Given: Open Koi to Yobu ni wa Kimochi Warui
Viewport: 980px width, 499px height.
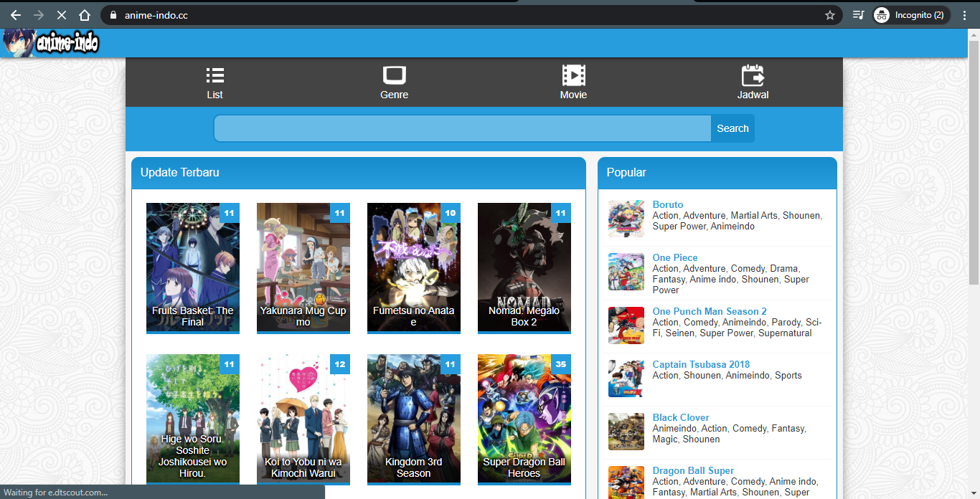Looking at the screenshot, I should (x=303, y=419).
